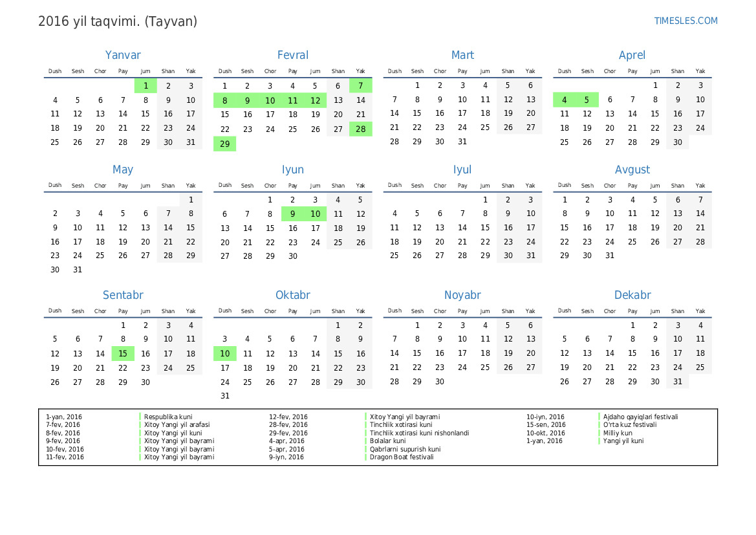
Task: Click 'Yak' weekday header under Dekabr
Action: (x=700, y=311)
